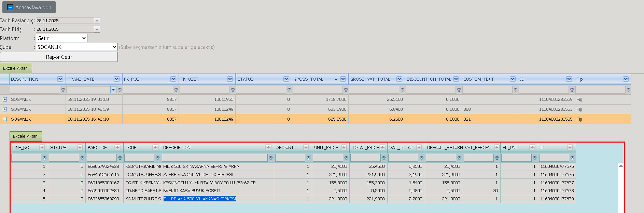Click filter icon beside AMOUNT filter box
The width and height of the screenshot is (644, 213).
click(x=308, y=158)
